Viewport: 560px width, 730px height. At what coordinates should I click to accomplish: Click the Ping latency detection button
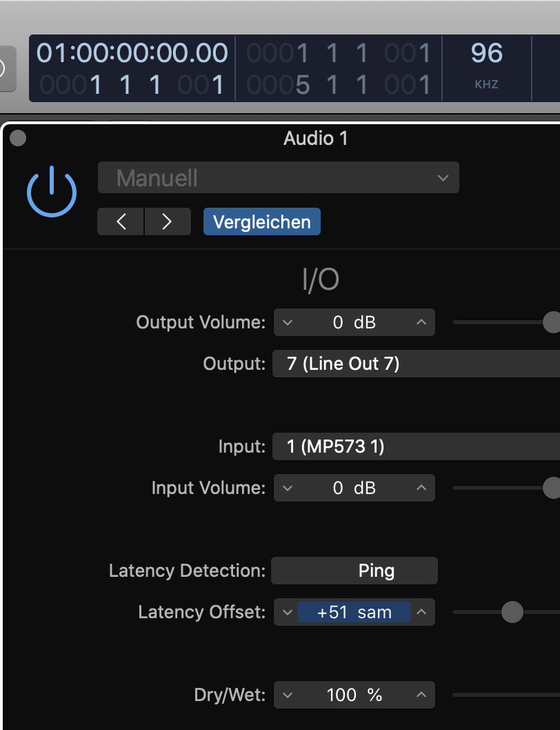coord(354,571)
